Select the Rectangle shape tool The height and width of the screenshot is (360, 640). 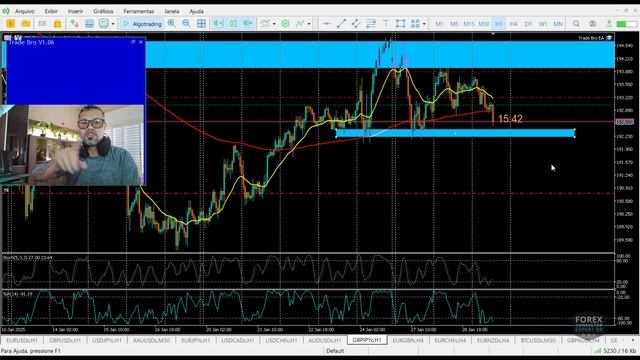coord(400,24)
